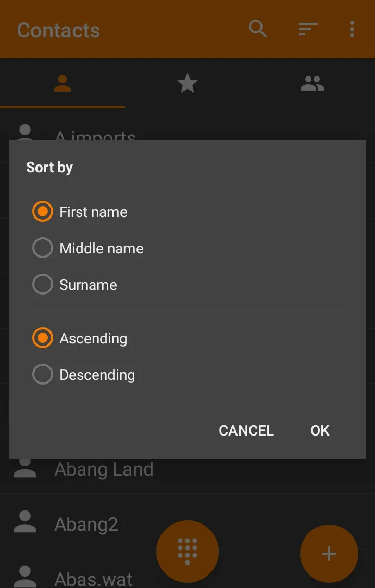The width and height of the screenshot is (375, 588).
Task: Switch to the groups tab icon
Action: click(312, 83)
